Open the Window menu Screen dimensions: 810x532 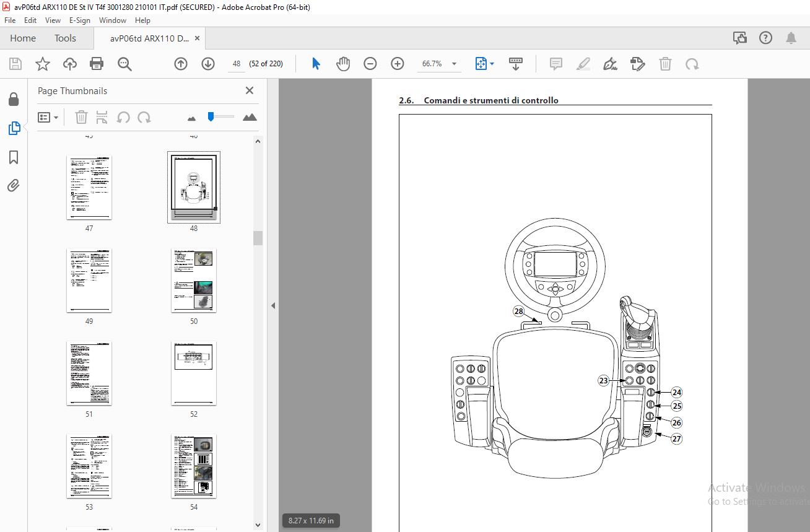[113, 20]
